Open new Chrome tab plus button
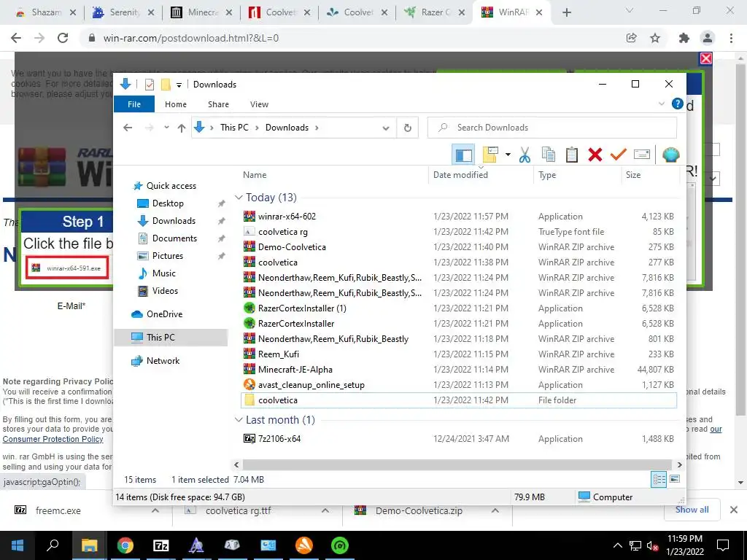747x560 pixels. 566,12
